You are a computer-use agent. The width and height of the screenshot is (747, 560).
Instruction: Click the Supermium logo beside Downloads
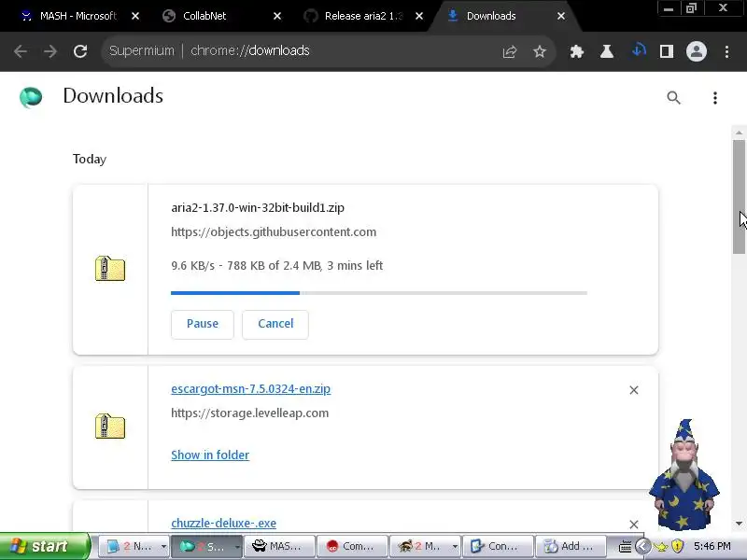31,97
